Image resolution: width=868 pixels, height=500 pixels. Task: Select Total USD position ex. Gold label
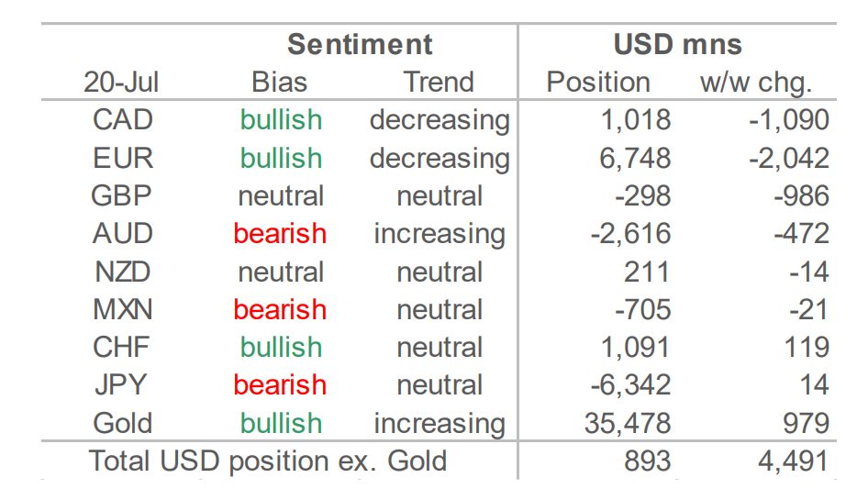click(267, 461)
